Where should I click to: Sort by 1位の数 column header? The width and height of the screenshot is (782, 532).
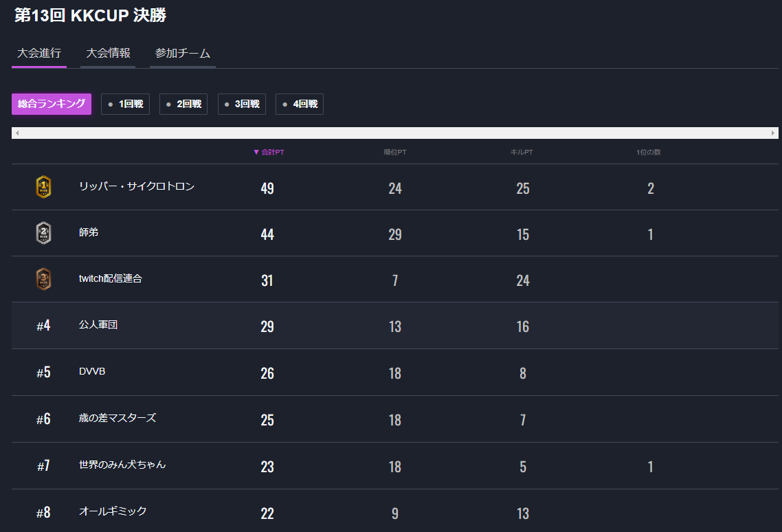(x=648, y=152)
